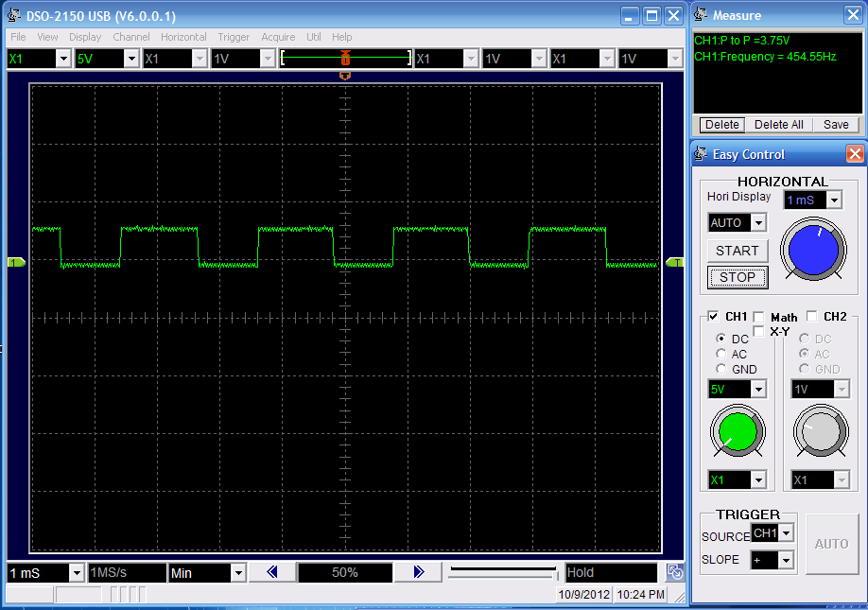The width and height of the screenshot is (868, 610).
Task: Click the right blue scroll arrow
Action: (x=418, y=572)
